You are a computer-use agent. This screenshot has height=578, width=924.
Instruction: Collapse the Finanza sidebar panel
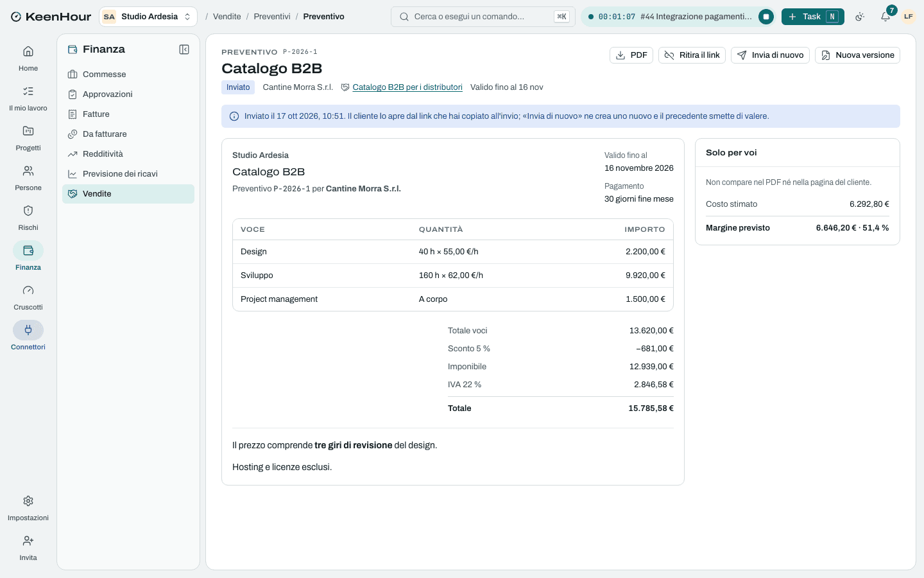point(184,49)
